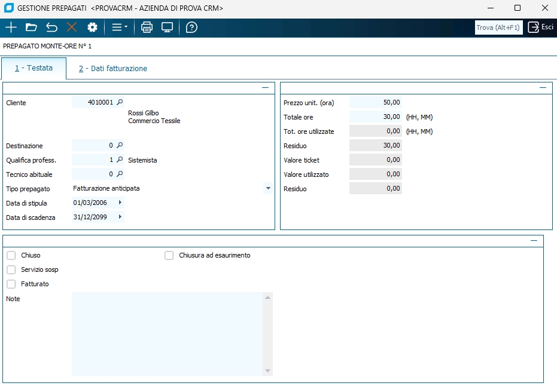Check the Chiusura ad esaurimento box

tap(169, 255)
